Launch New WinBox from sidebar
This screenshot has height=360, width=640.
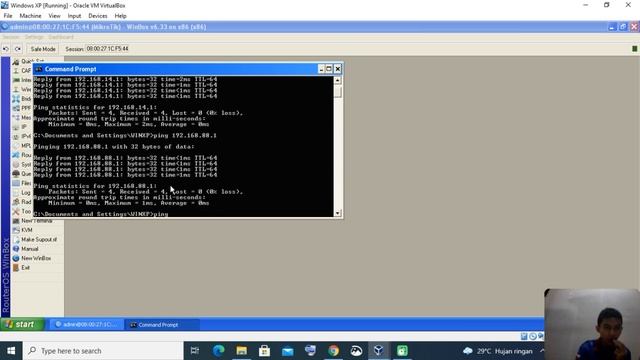tap(32, 258)
